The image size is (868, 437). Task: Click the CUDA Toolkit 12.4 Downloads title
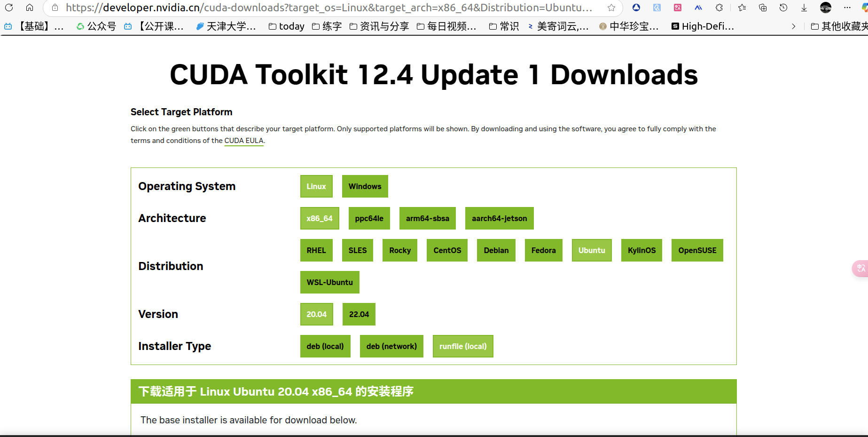point(434,75)
